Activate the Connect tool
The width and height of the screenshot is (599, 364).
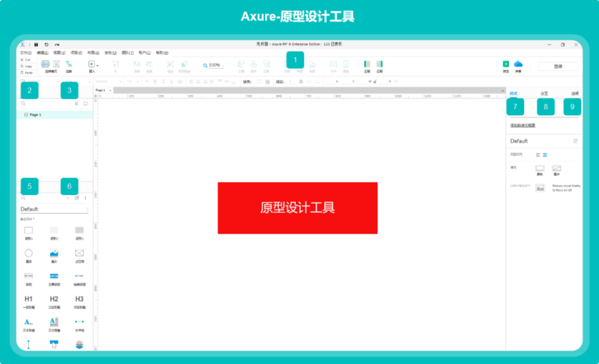69,64
